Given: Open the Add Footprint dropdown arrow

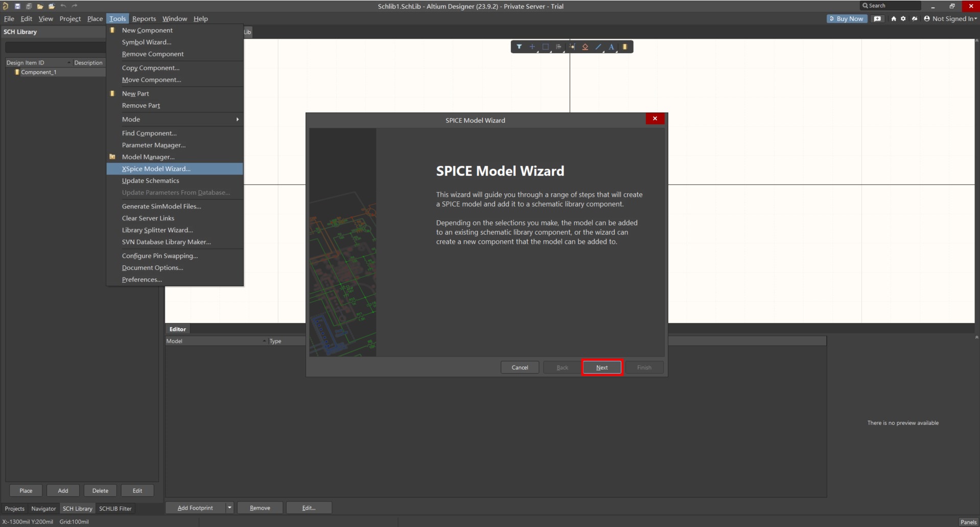Looking at the screenshot, I should (229, 508).
